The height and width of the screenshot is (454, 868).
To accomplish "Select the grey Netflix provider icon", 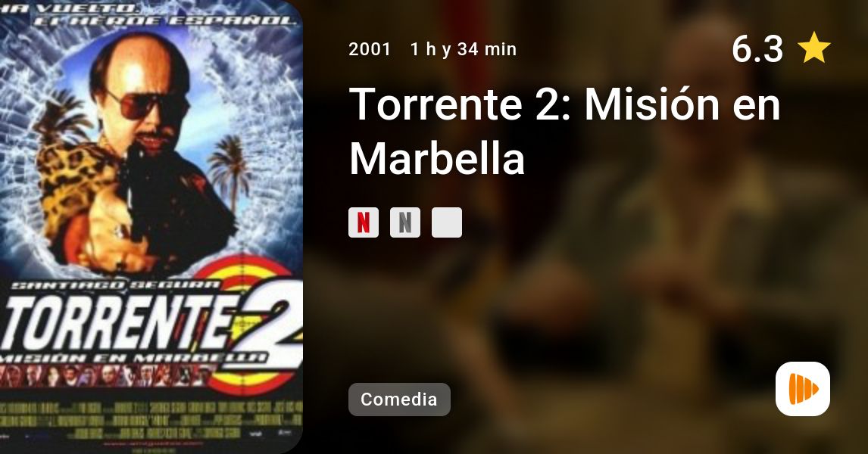I will [x=404, y=222].
